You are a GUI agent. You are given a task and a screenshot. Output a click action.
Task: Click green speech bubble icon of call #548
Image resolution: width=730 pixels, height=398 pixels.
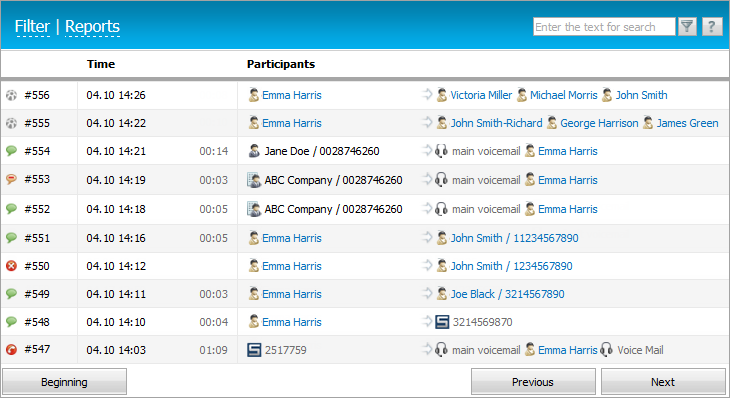pos(11,322)
